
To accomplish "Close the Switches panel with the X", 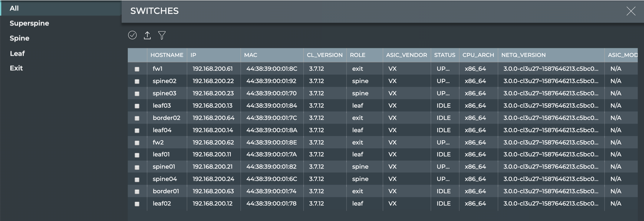I will tap(631, 11).
